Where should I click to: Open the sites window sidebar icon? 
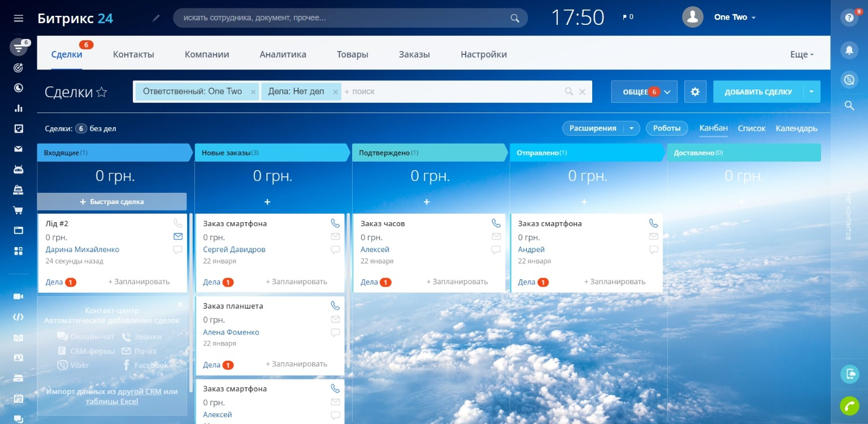tap(18, 230)
